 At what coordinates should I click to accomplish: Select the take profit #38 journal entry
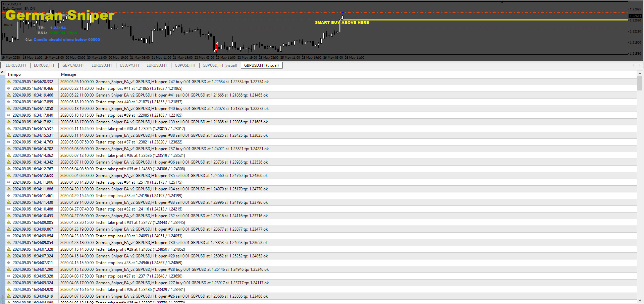pyautogui.click(x=321, y=128)
